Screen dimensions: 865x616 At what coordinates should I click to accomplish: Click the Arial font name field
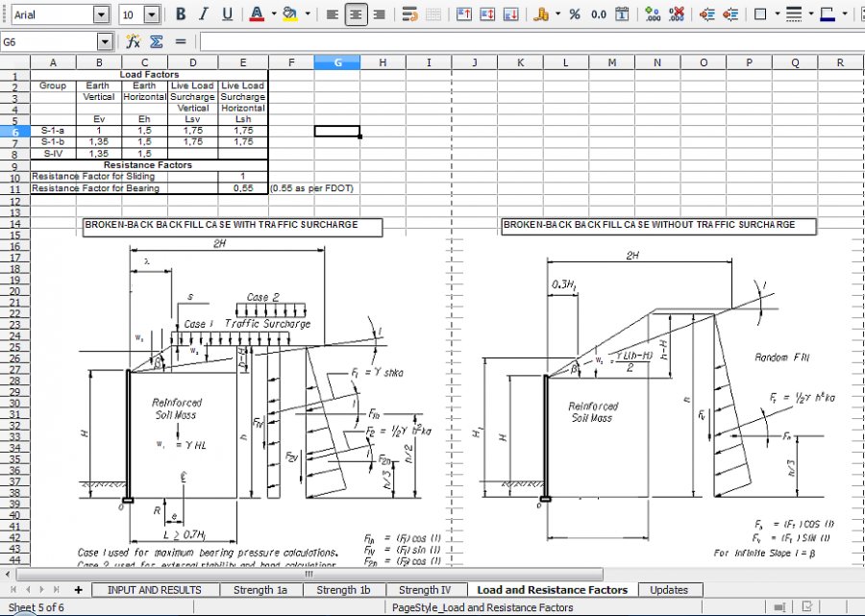coord(53,14)
